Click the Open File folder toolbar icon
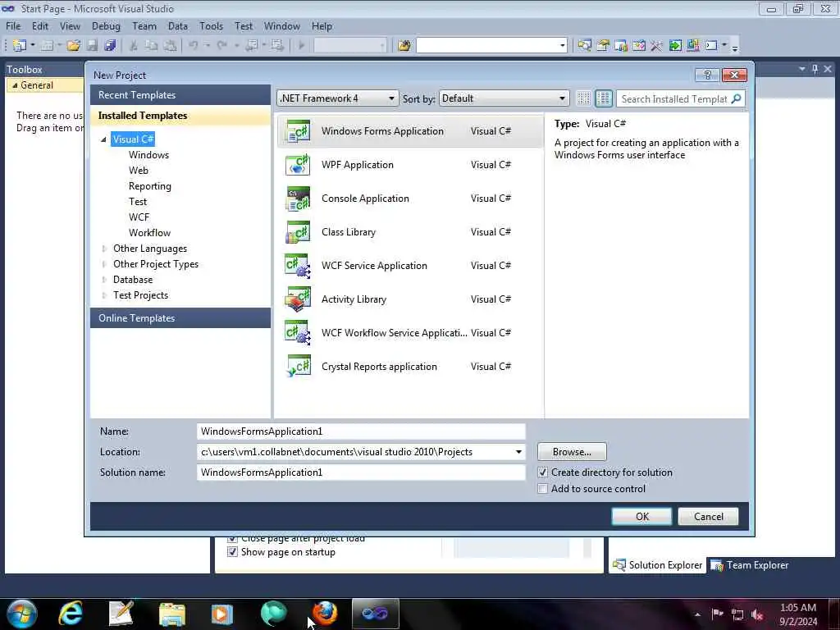Screen dimensions: 840x630 74,46
